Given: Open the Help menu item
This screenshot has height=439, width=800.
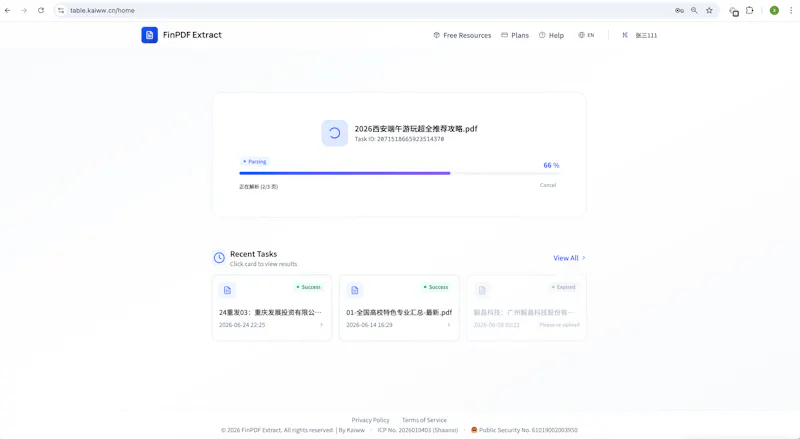Looking at the screenshot, I should point(552,35).
